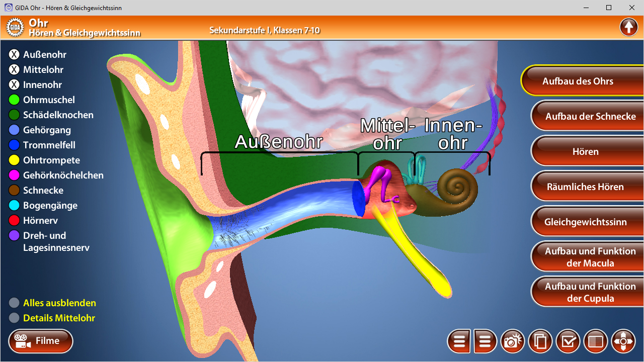644x362 pixels.
Task: Click the screenshot camera icon
Action: click(512, 342)
